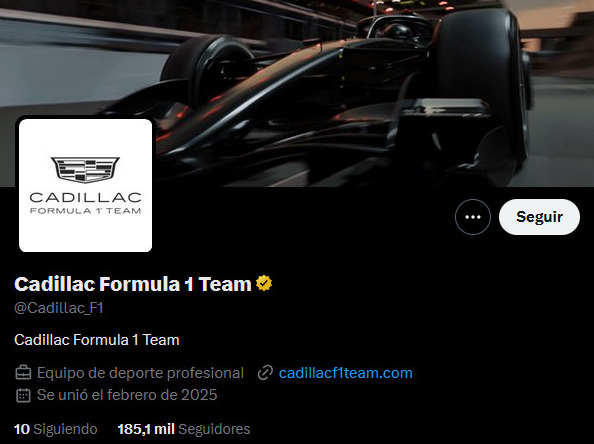This screenshot has height=444, width=594.
Task: Click the Equipo de deporte profesional label
Action: point(140,373)
